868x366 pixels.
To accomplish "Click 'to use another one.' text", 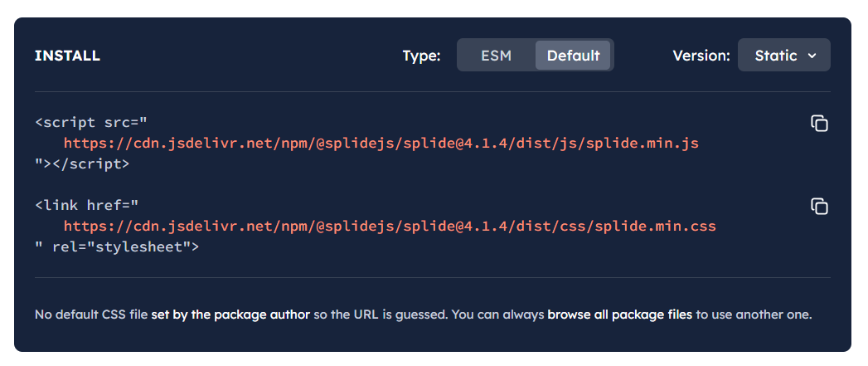I will 754,315.
